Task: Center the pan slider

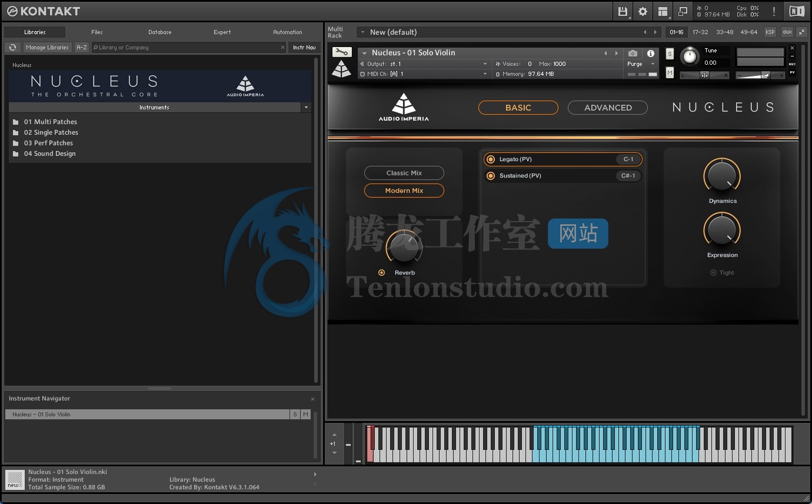Action: 705,75
